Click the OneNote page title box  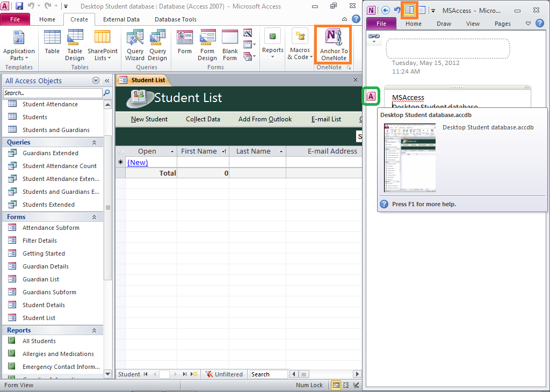pyautogui.click(x=448, y=49)
